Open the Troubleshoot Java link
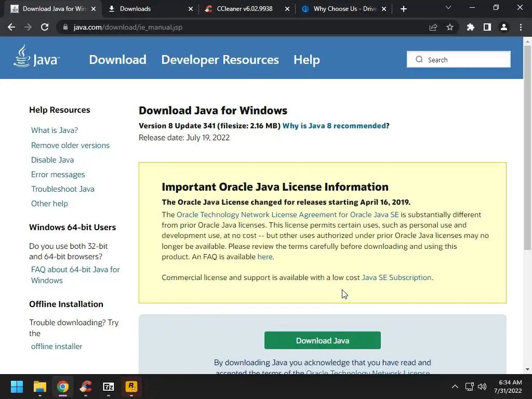 tap(63, 189)
